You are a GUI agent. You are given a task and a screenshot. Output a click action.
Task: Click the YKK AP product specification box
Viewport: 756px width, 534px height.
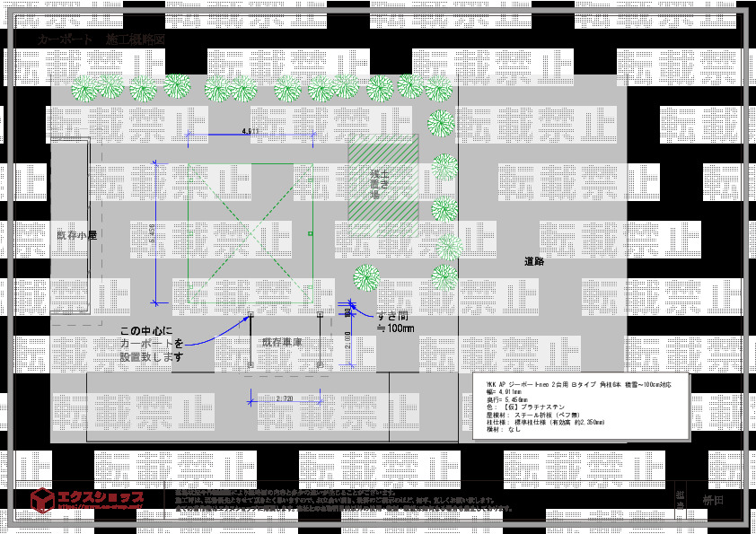coord(580,407)
